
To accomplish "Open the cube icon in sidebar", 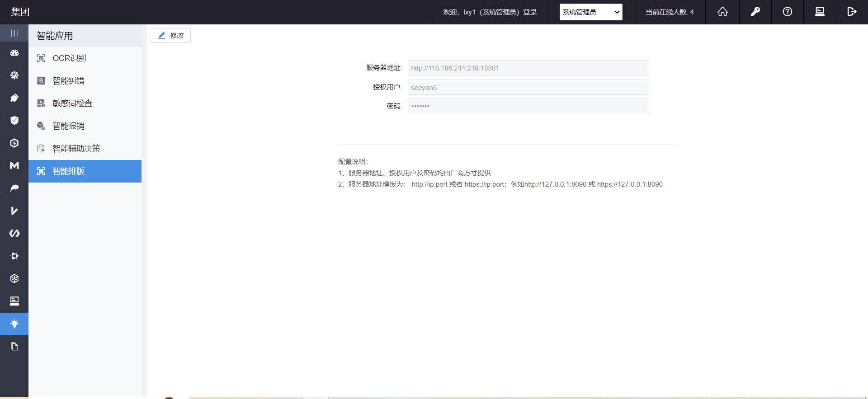I will click(x=14, y=279).
